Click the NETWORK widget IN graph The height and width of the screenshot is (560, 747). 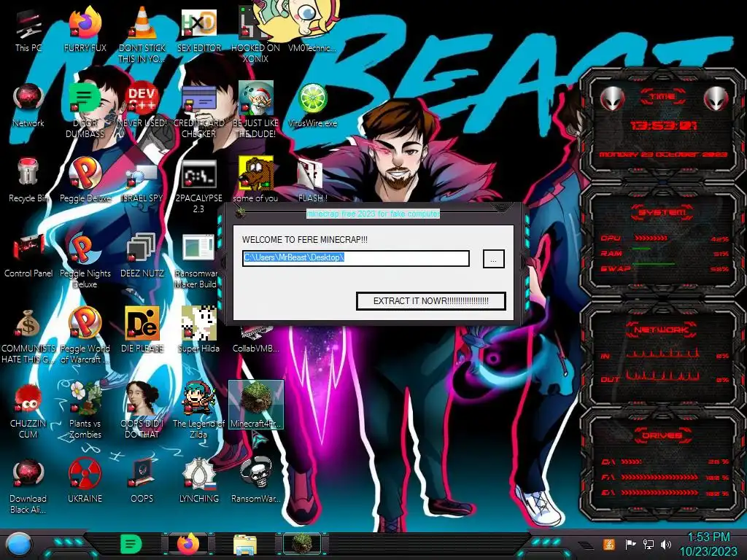(x=662, y=354)
